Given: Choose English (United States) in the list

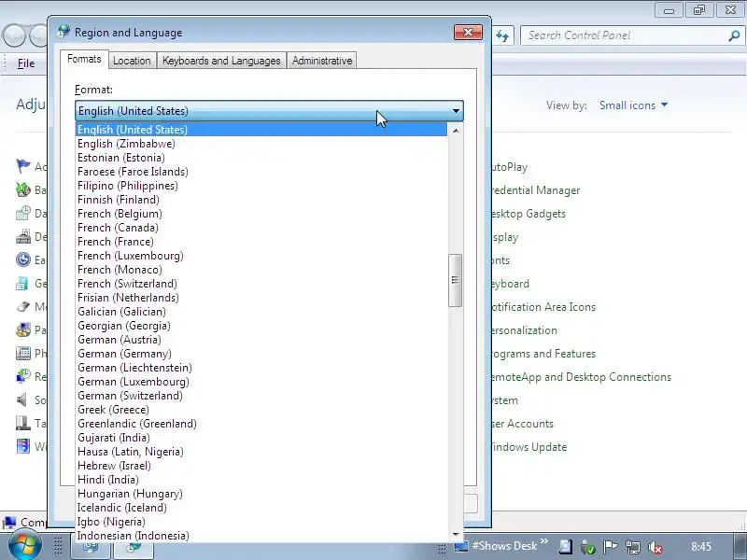Looking at the screenshot, I should [261, 130].
